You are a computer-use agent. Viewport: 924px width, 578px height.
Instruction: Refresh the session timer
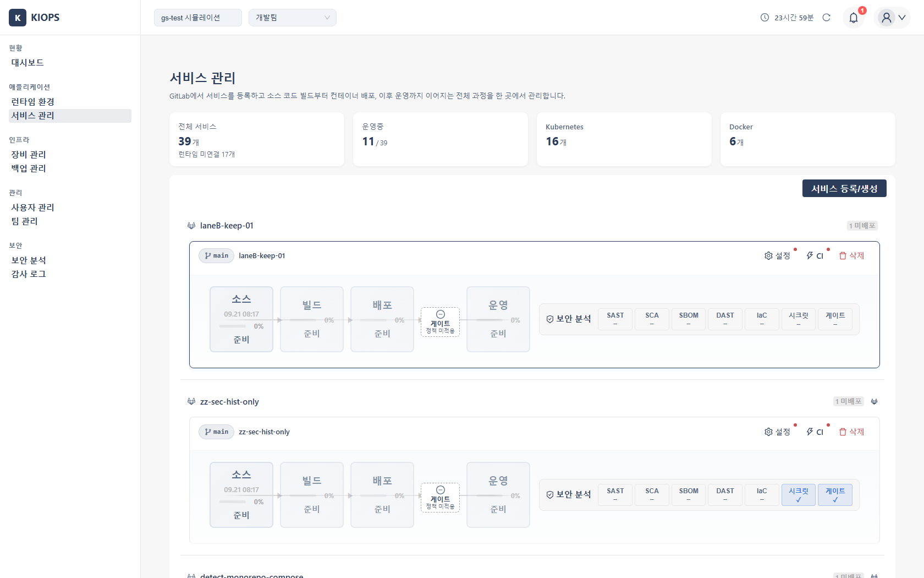pos(826,18)
